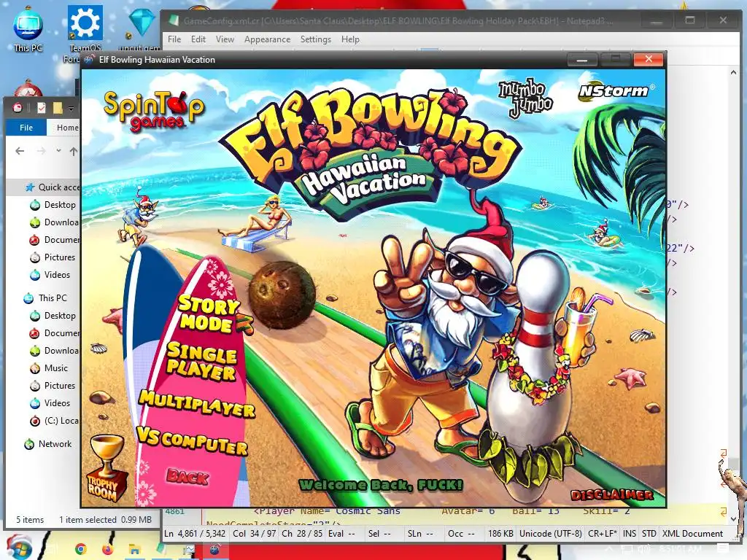Screen dimensions: 747x560
Task: Open Documents under This PC
Action: click(54, 332)
